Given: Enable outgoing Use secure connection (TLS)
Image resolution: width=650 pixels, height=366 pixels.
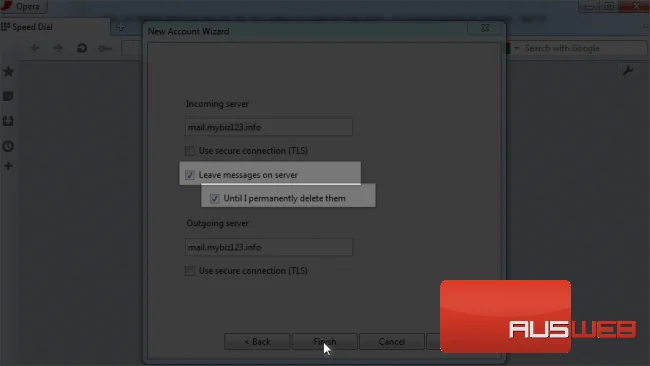Looking at the screenshot, I should tap(190, 271).
